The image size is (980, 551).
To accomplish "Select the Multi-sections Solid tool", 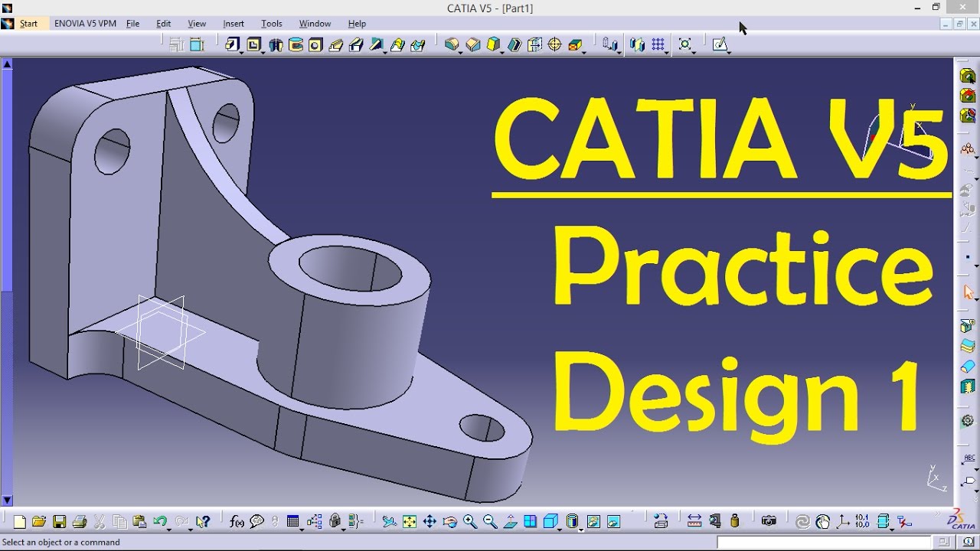I will (397, 44).
